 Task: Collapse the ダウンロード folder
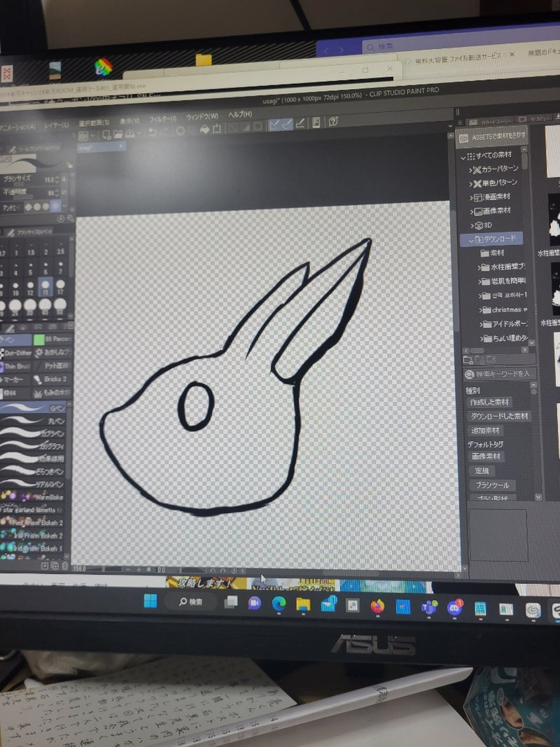click(471, 240)
